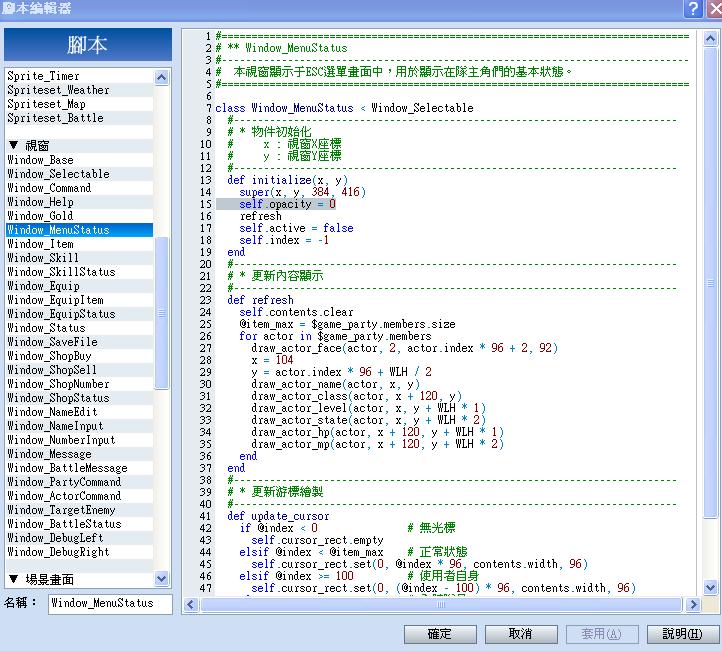Click code editor scroll up arrow
Screen dimensions: 722x651
point(710,39)
